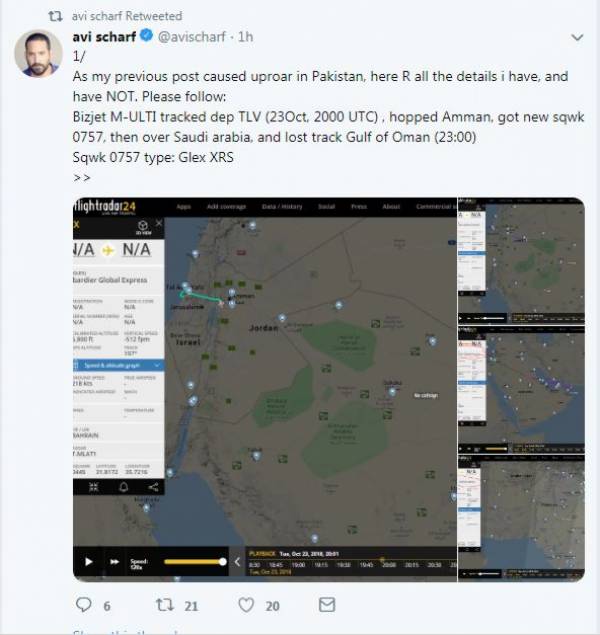600x635 pixels.
Task: Adjust the yellow playback speed slider
Action: coord(195,562)
